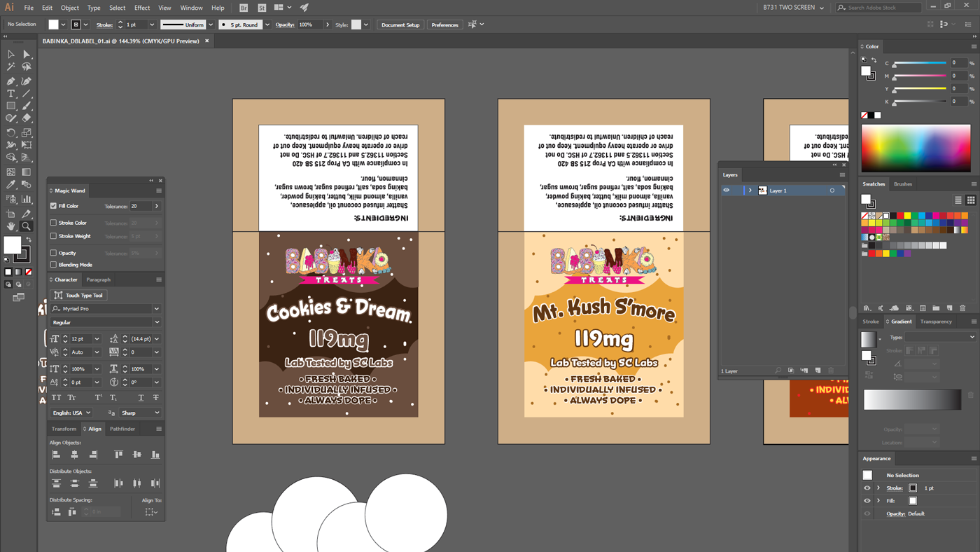
Task: Select the Direct Selection tool
Action: (27, 54)
